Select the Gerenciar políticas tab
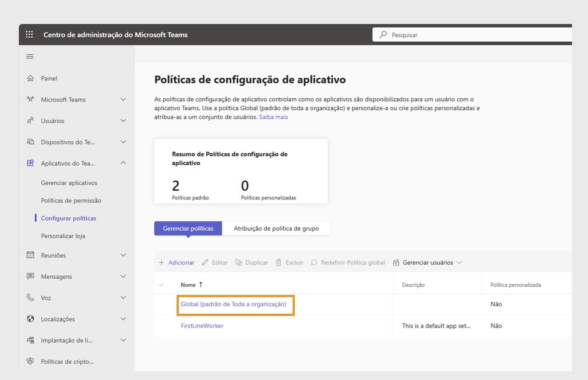This screenshot has height=380, width=588. click(187, 228)
